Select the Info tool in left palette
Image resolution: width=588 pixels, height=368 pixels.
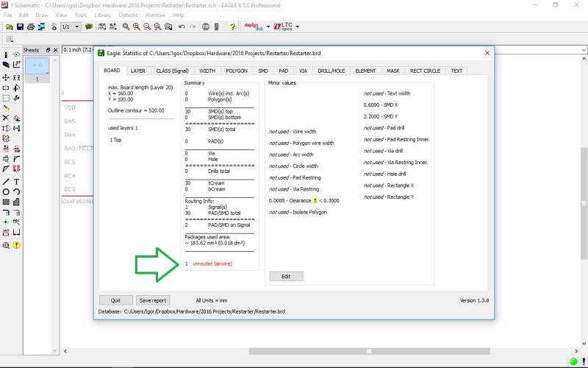click(x=6, y=54)
